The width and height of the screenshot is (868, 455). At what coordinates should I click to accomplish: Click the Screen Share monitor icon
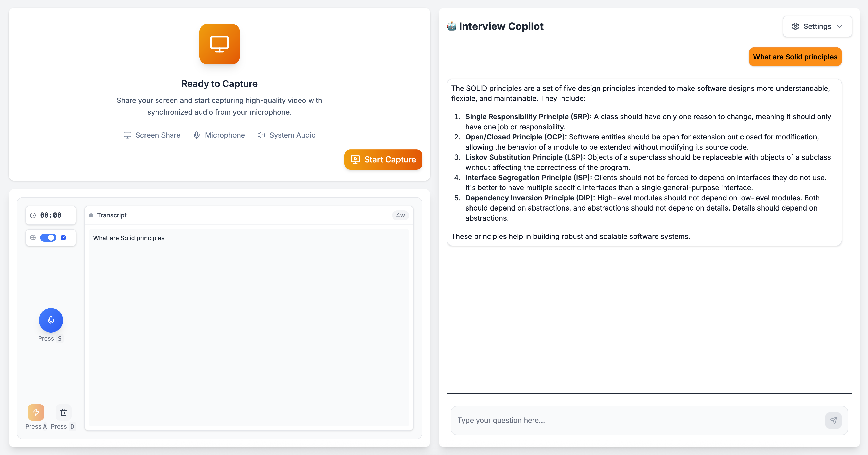(x=127, y=135)
